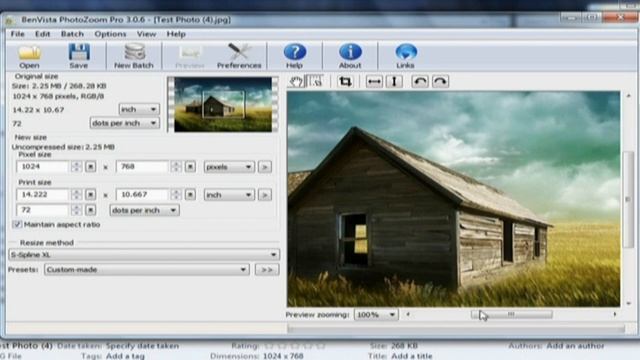640x360 pixels.
Task: Click the navigator thumbnail of the barn
Action: (223, 104)
